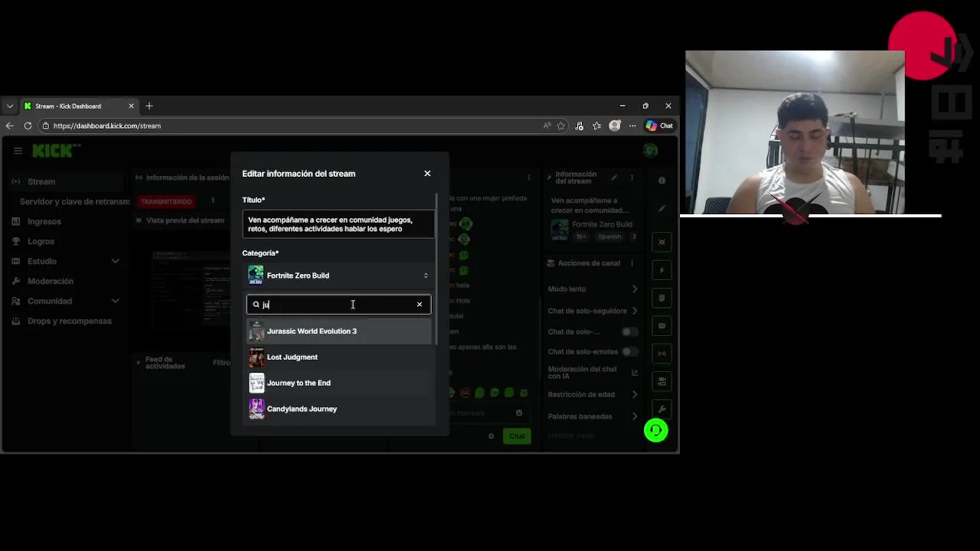Click the document list icon in right toolbar
The image size is (980, 551).
point(661,298)
